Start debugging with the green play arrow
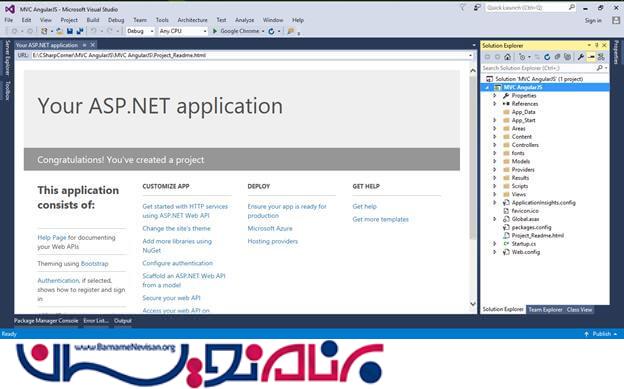Screen dimensions: 624x389 pos(215,31)
